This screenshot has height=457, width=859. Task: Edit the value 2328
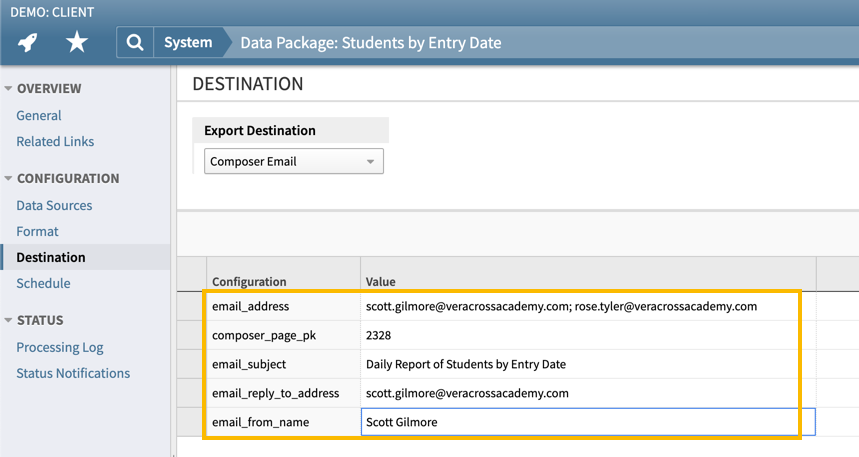(x=588, y=335)
